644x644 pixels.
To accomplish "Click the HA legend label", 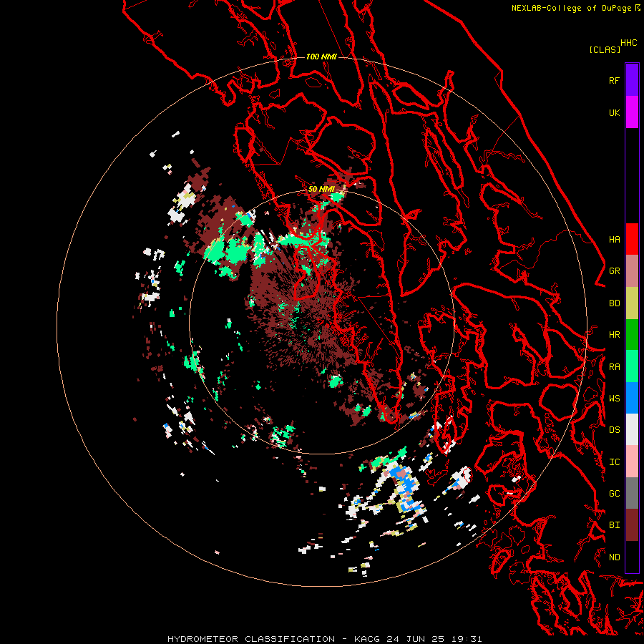I will pyautogui.click(x=614, y=239).
